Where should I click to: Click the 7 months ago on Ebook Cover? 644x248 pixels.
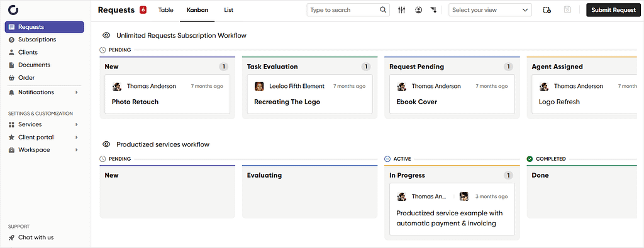[492, 86]
